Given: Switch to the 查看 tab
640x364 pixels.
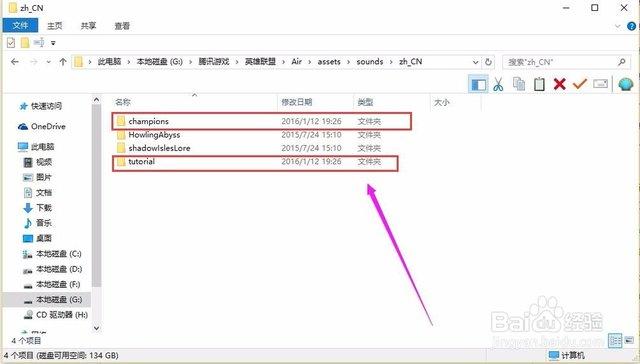Looking at the screenshot, I should pos(122,26).
